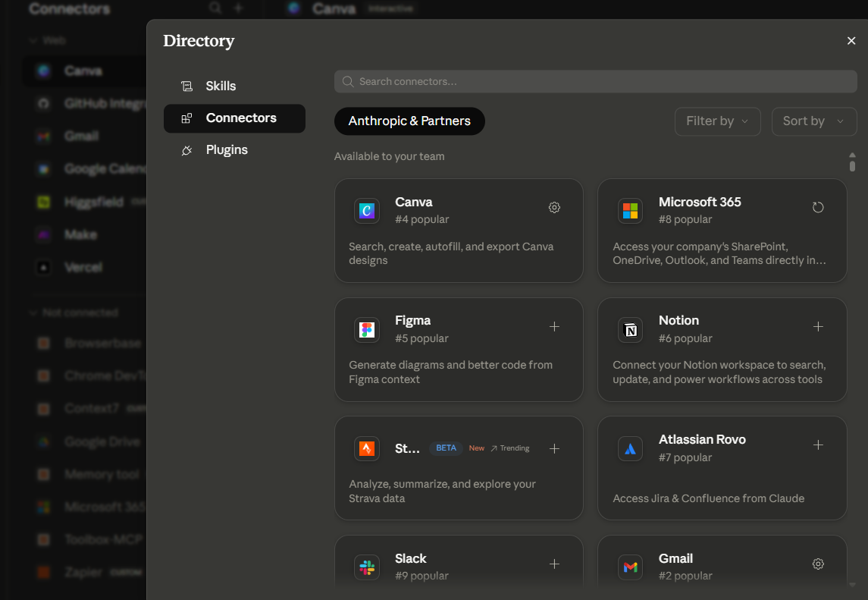Collapse the Web group in background sidebar

pos(47,40)
